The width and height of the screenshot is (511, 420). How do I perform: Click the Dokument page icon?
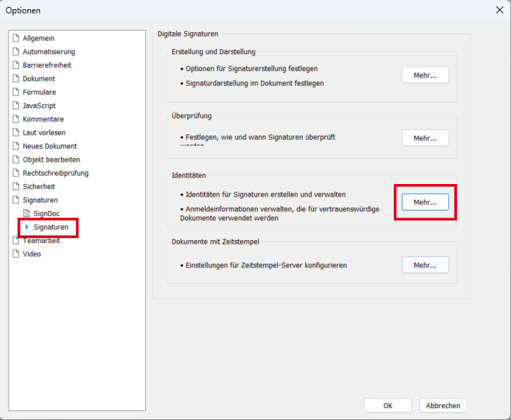[x=16, y=79]
